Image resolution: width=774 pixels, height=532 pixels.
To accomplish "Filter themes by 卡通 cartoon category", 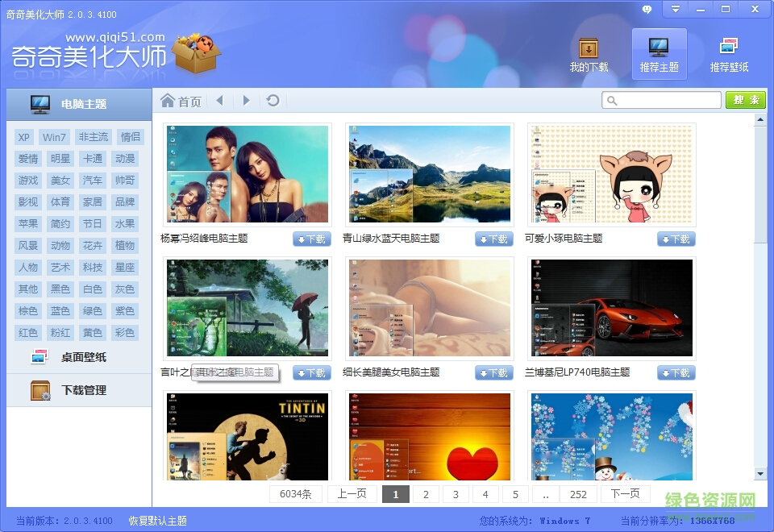I will tap(93, 159).
